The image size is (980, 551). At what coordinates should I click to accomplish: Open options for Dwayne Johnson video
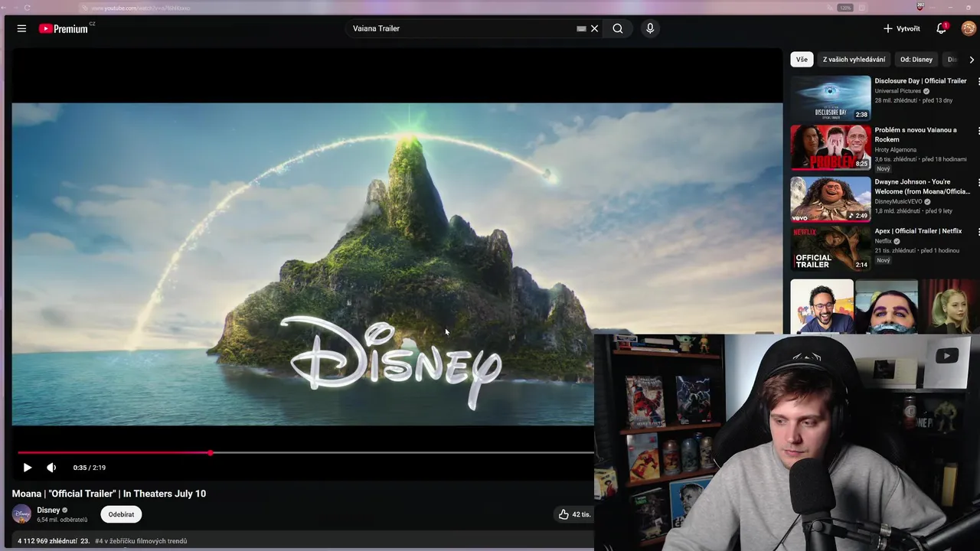[x=978, y=183]
